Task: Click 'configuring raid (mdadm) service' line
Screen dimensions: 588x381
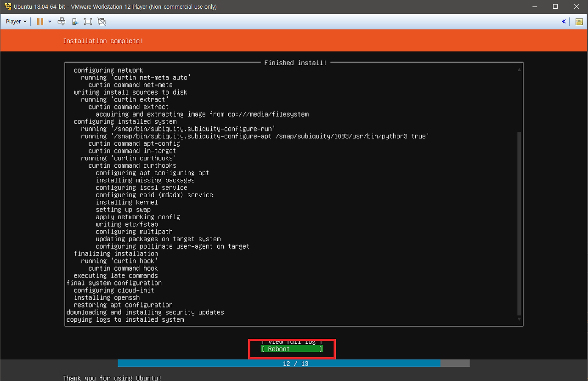Action: 154,195
